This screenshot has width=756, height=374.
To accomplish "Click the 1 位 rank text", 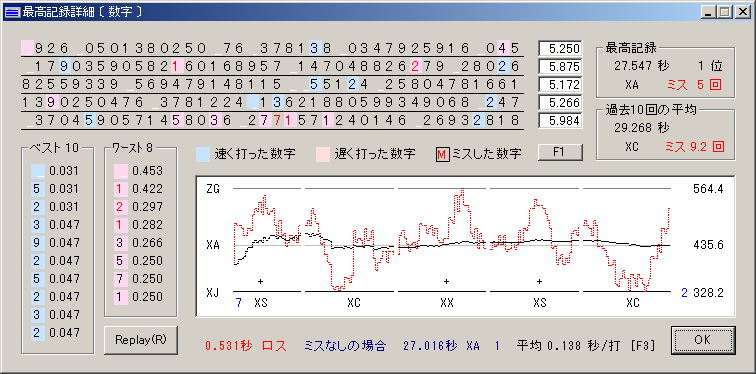I will tap(710, 66).
